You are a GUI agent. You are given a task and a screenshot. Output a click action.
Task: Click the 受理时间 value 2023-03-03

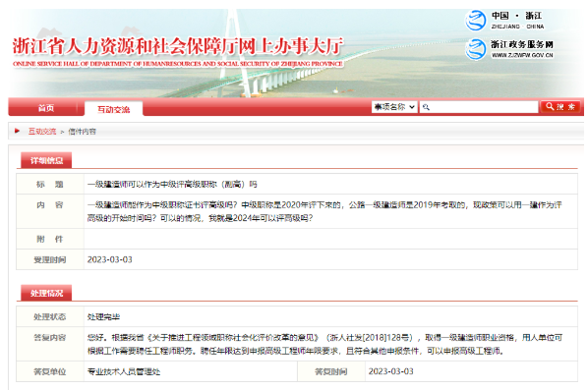pyautogui.click(x=110, y=259)
